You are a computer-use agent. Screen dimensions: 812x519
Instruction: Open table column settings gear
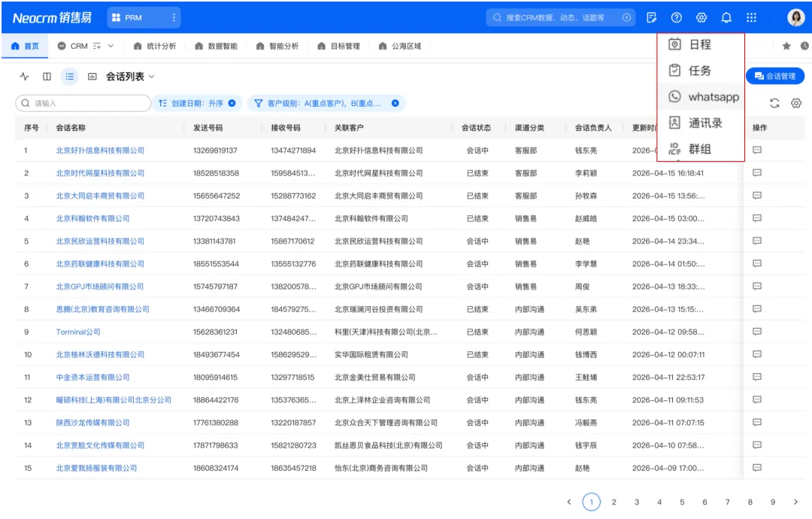point(796,103)
